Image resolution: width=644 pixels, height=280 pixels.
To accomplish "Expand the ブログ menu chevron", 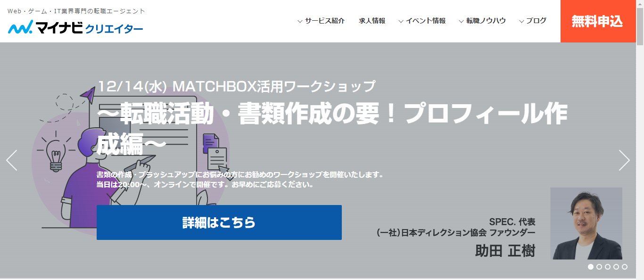I will point(522,21).
